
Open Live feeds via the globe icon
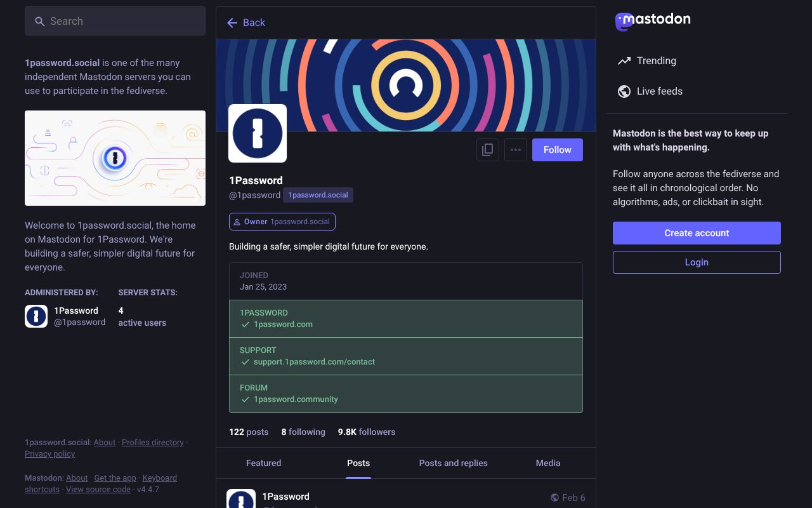(x=624, y=91)
